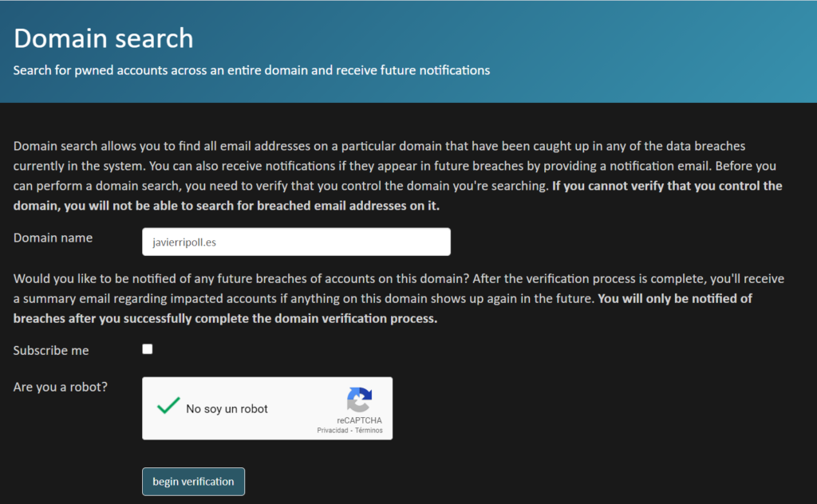
Task: Click the reCAPTCHA logo icon
Action: [360, 400]
